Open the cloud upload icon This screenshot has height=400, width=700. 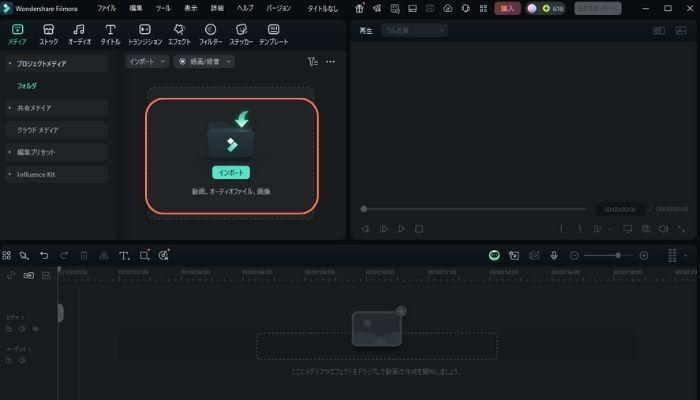[448, 8]
